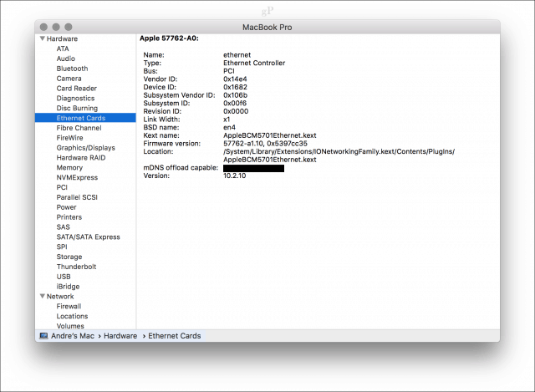Select the Hardware category label

coord(62,38)
